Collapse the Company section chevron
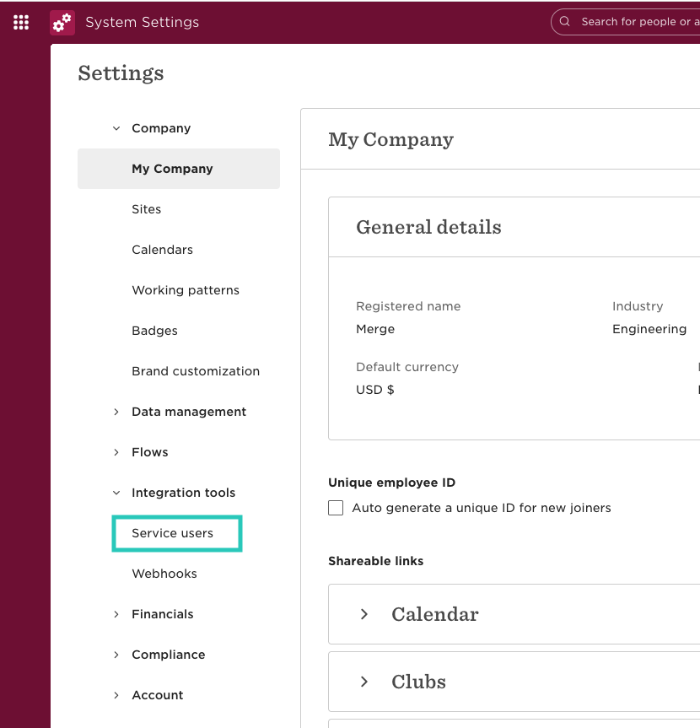700x728 pixels. pos(116,128)
